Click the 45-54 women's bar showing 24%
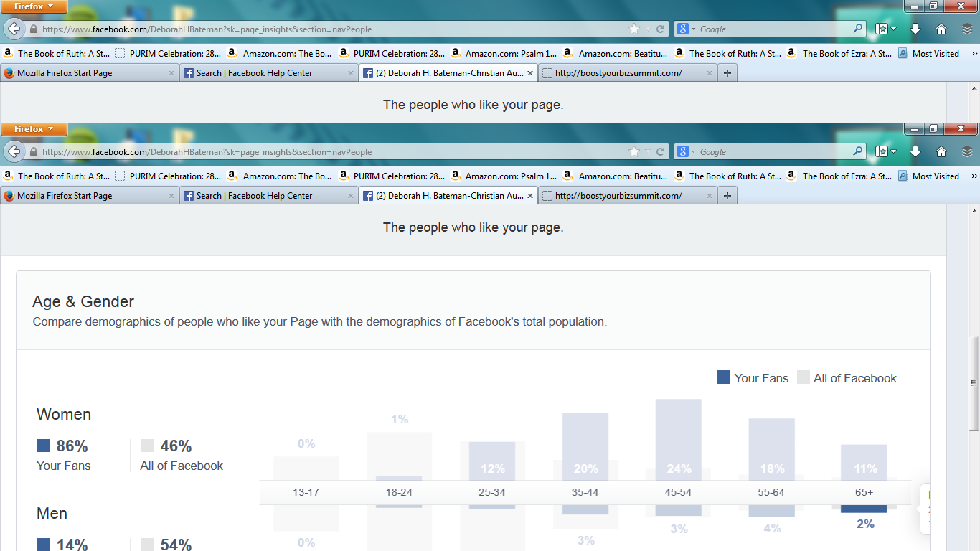The image size is (980, 551). (679, 440)
